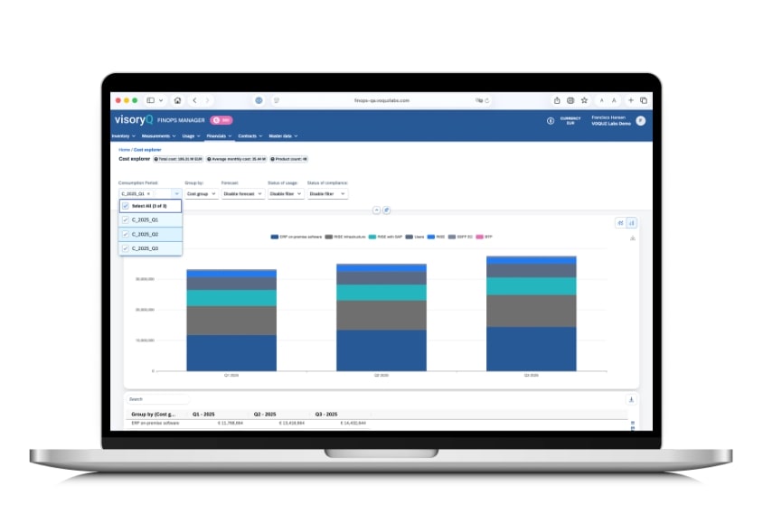763x532 pixels.
Task: Click the Group by (Cost g... column header
Action: [154, 415]
